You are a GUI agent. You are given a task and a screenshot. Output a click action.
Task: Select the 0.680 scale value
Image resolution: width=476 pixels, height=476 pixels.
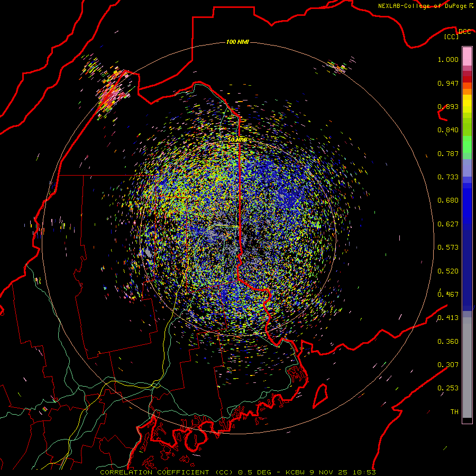tap(448, 200)
